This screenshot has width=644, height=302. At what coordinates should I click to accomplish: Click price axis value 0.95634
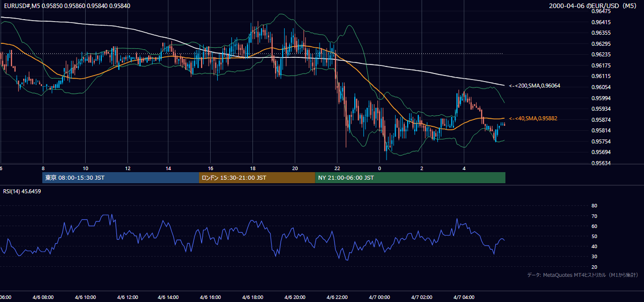pyautogui.click(x=601, y=163)
